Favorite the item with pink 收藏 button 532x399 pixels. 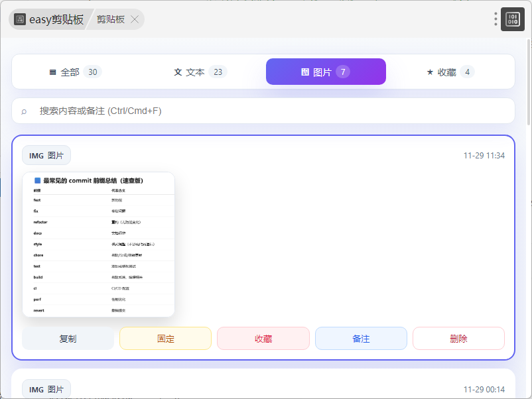(x=263, y=339)
